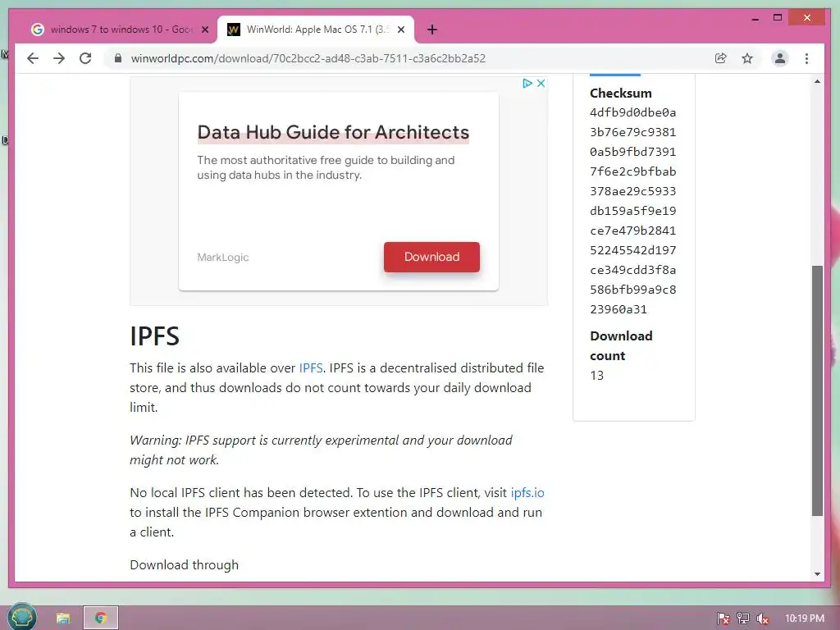
Task: Maximize the Chrome window
Action: tap(778, 18)
